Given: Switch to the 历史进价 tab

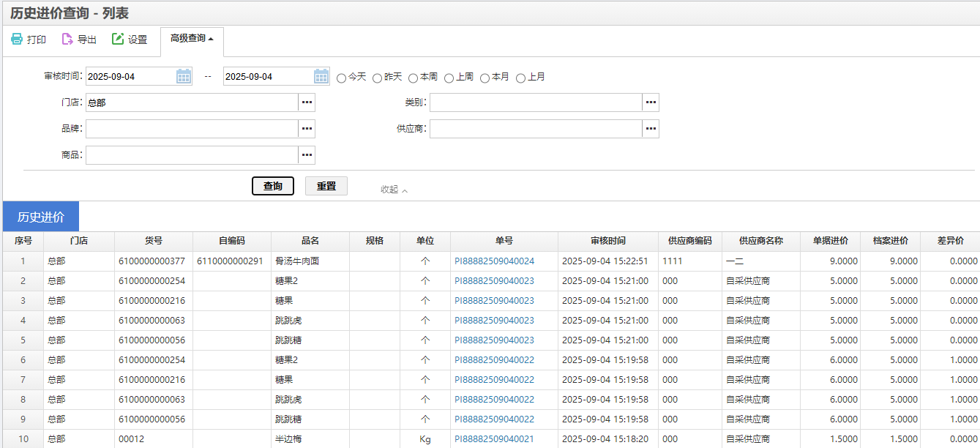Looking at the screenshot, I should tap(41, 217).
